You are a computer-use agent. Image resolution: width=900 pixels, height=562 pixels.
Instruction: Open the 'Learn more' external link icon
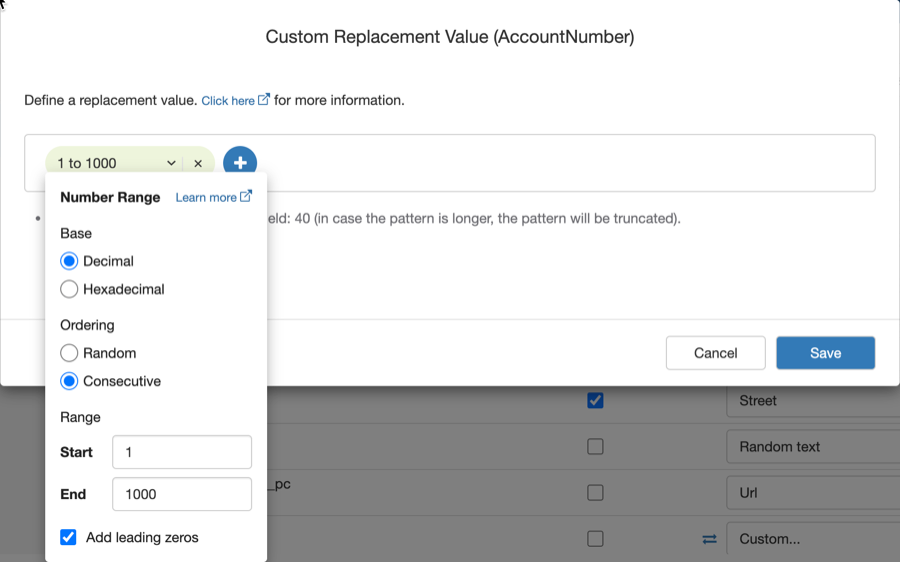pyautogui.click(x=246, y=196)
